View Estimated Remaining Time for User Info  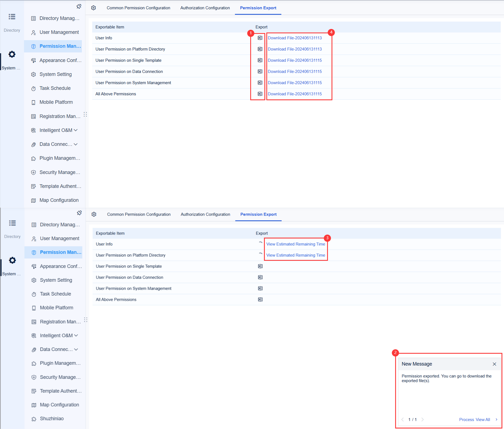[x=295, y=244]
